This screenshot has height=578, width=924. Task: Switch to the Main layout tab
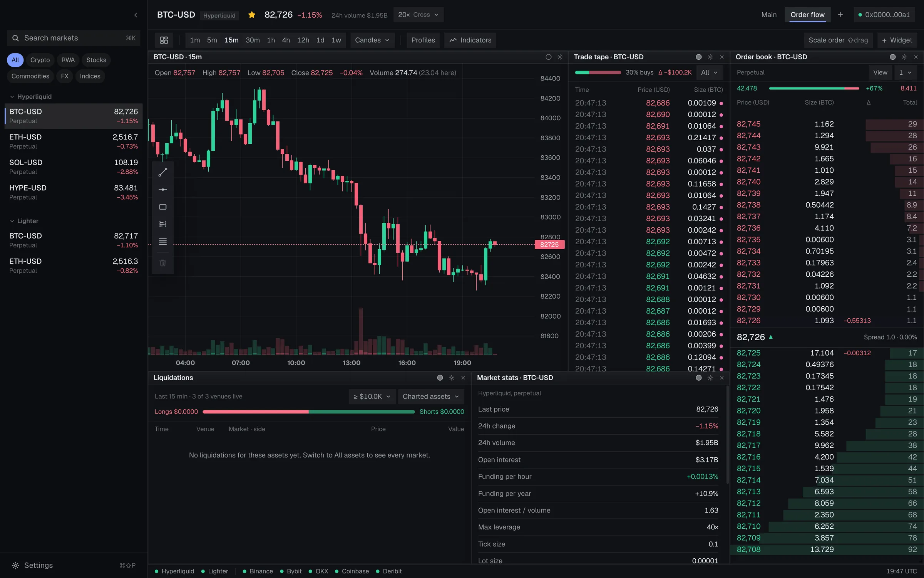769,15
